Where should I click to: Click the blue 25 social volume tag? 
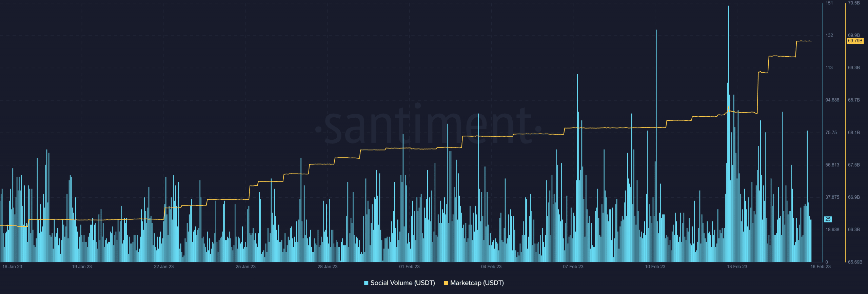pyautogui.click(x=828, y=219)
